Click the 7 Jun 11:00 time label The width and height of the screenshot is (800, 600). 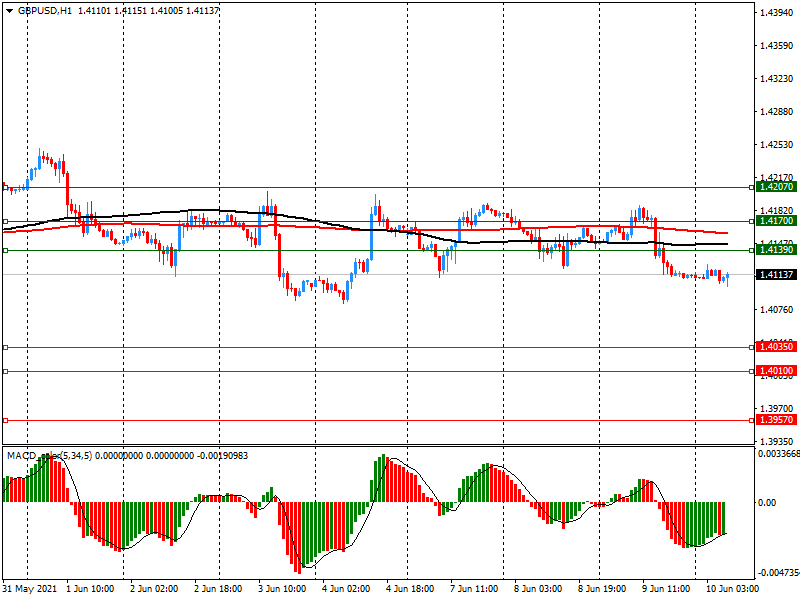click(x=474, y=589)
